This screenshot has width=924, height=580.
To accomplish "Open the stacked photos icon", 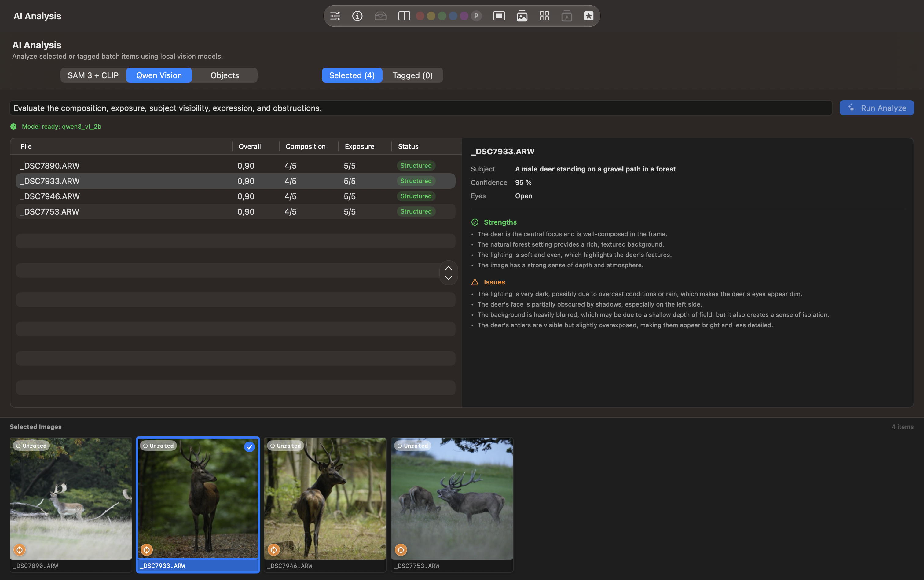I will 522,16.
